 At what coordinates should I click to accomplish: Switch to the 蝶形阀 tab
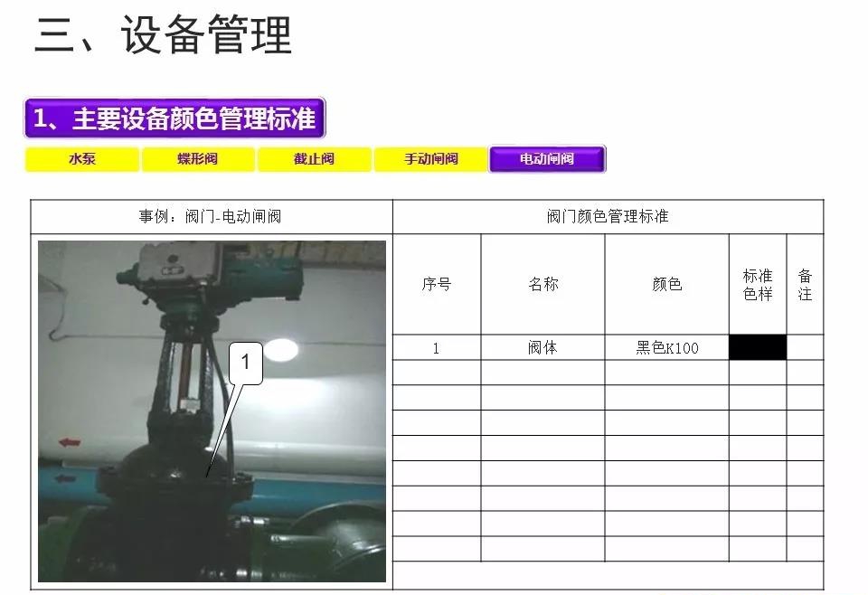coord(198,159)
